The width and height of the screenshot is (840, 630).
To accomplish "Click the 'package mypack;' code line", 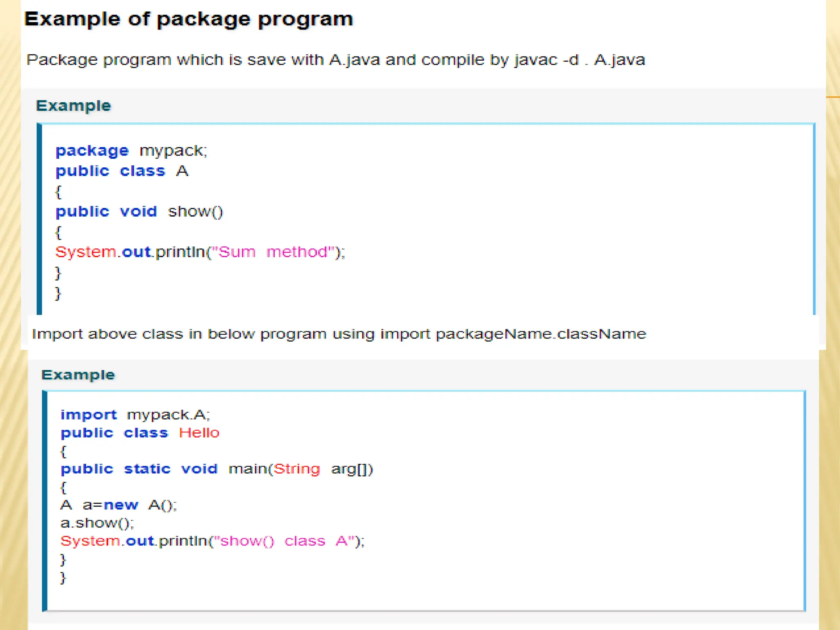I will tap(131, 151).
